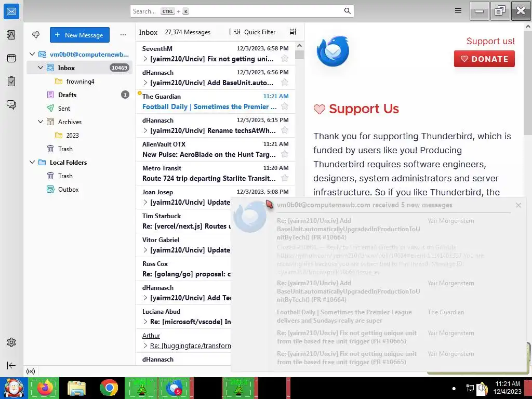Open message list display options
This screenshot has height=399, width=532.
point(293,32)
